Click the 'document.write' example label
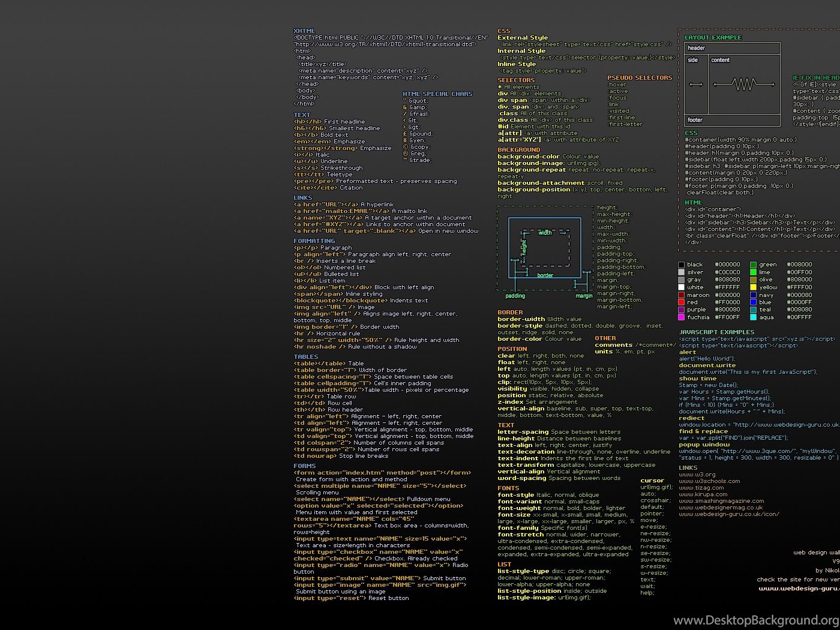840x630 pixels. click(707, 365)
